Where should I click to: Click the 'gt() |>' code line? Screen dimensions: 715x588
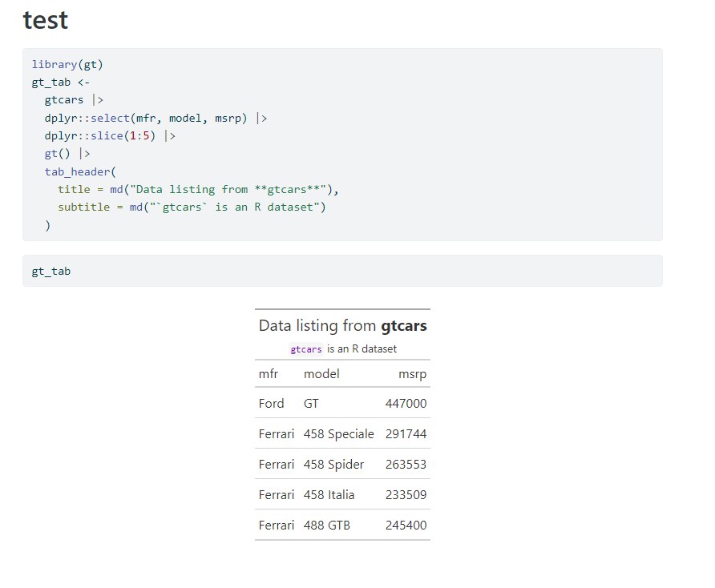[x=67, y=154]
